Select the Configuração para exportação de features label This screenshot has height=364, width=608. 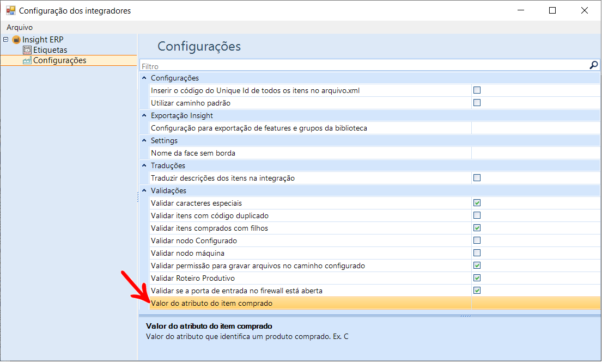tap(259, 128)
